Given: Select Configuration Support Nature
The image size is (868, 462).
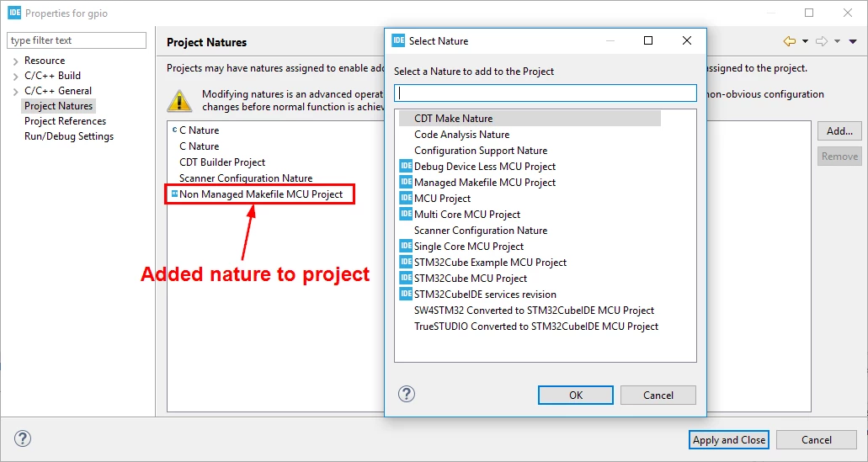Looking at the screenshot, I should (481, 151).
